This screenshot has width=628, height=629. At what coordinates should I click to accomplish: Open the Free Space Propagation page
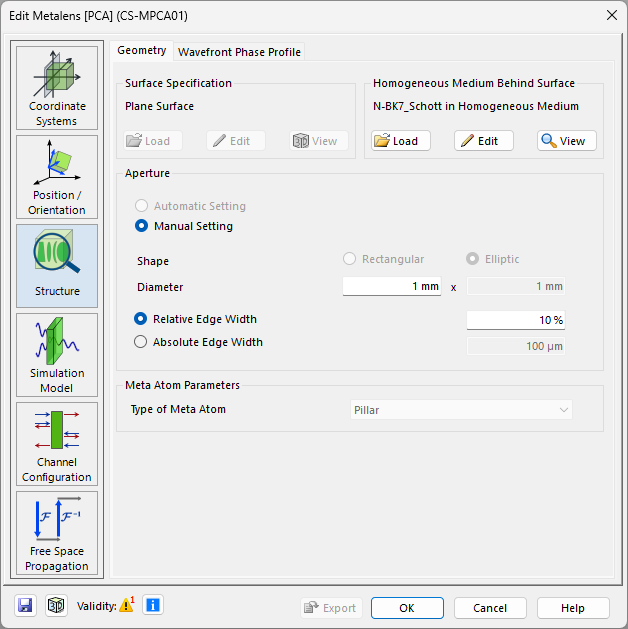(57, 533)
